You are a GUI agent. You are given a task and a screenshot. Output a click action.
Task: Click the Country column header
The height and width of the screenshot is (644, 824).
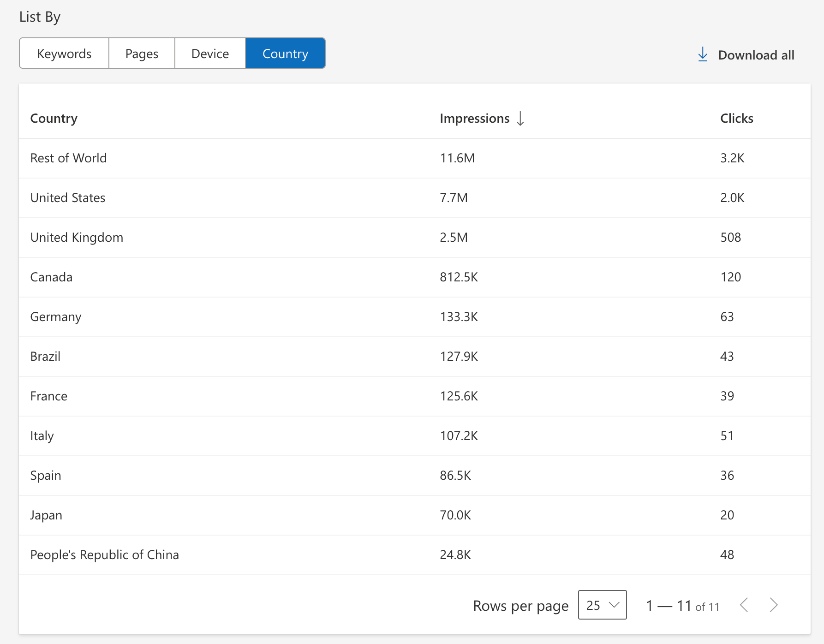point(54,119)
